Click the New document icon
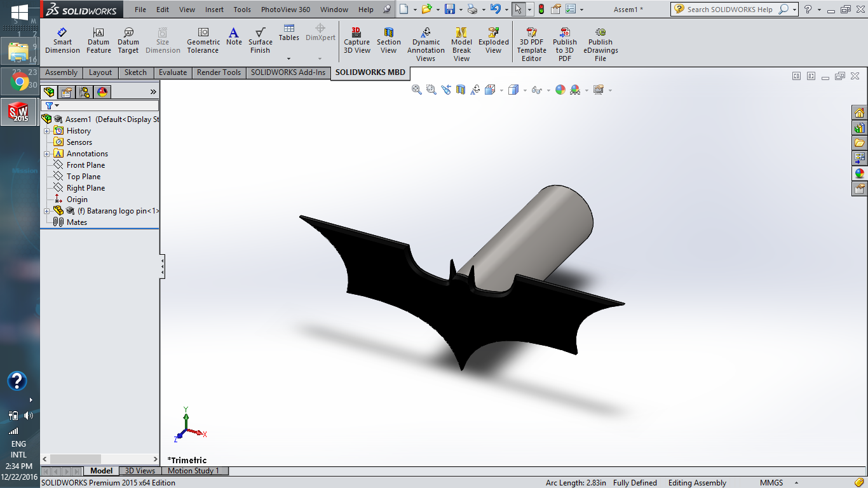This screenshot has height=488, width=868. coord(403,9)
